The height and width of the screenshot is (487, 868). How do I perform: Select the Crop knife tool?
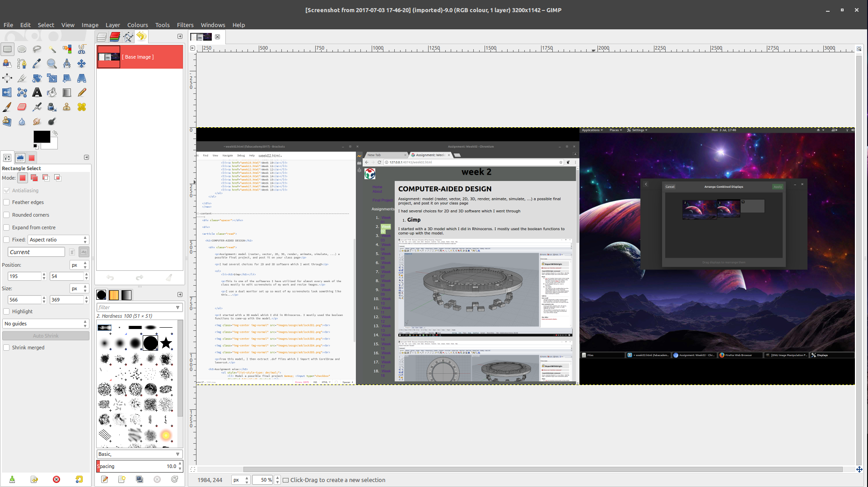[22, 78]
